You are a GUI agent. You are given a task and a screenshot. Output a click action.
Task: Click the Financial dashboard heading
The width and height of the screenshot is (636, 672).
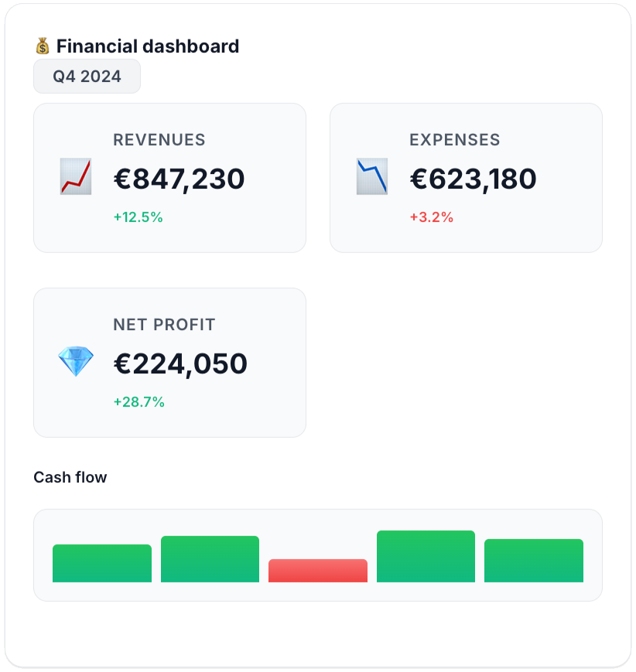(148, 46)
